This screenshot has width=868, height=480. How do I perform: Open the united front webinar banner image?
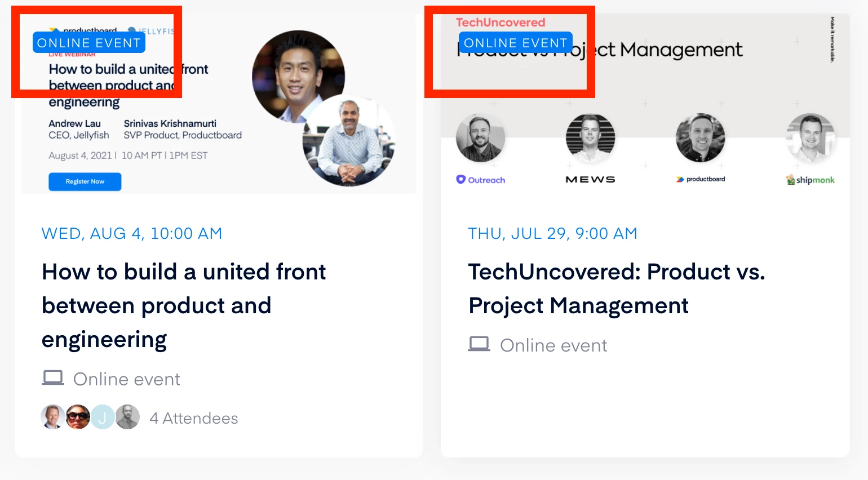pyautogui.click(x=219, y=104)
